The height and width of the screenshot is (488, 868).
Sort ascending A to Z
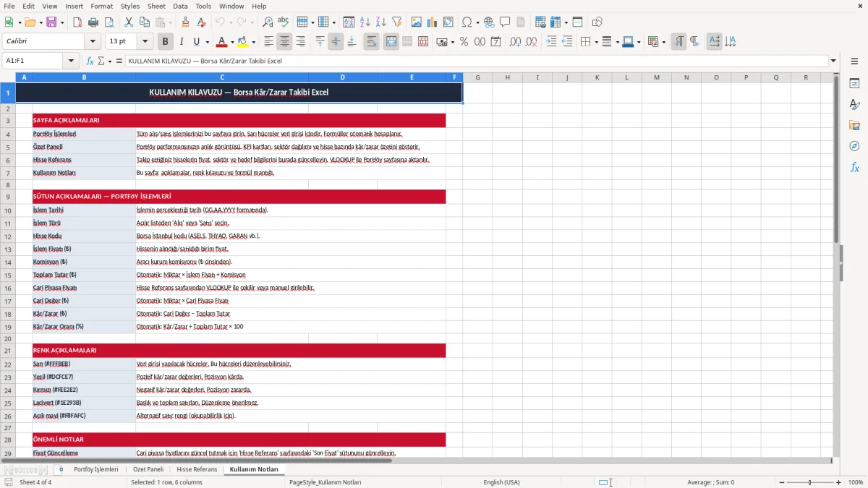click(x=365, y=22)
